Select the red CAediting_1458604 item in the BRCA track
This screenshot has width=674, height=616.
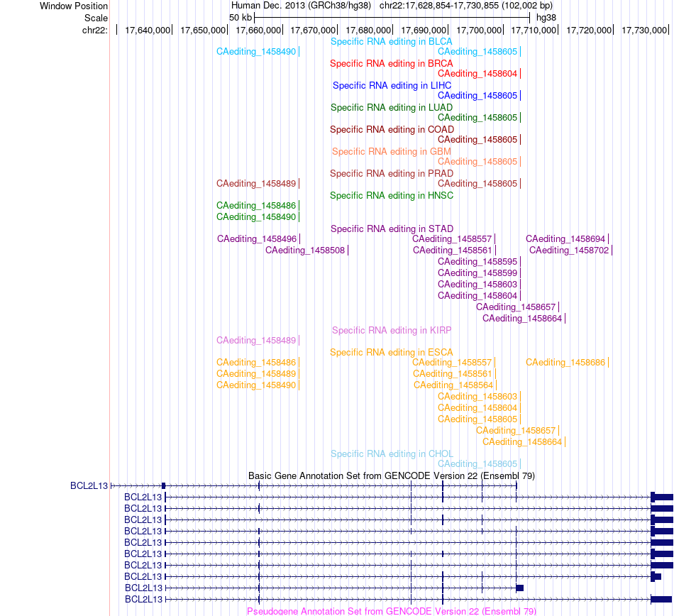(x=477, y=74)
